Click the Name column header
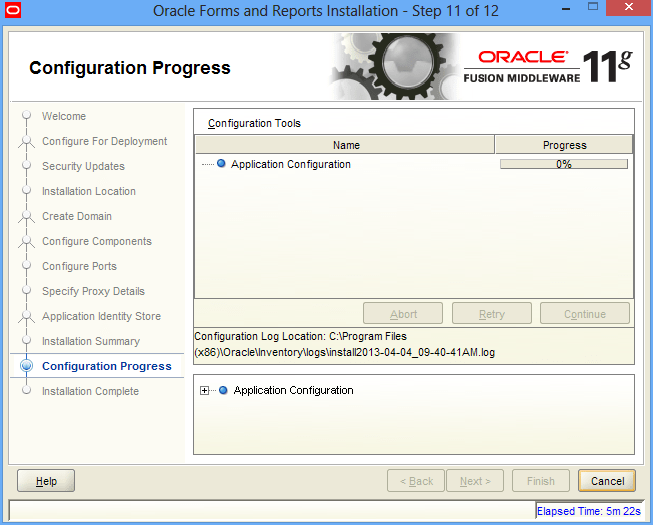Viewport: 653px width, 525px height. pyautogui.click(x=345, y=145)
